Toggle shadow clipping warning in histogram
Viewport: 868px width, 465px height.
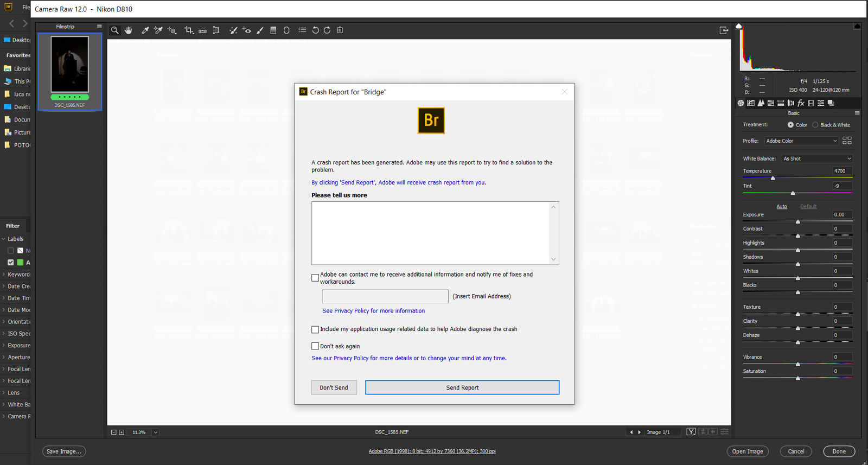738,26
